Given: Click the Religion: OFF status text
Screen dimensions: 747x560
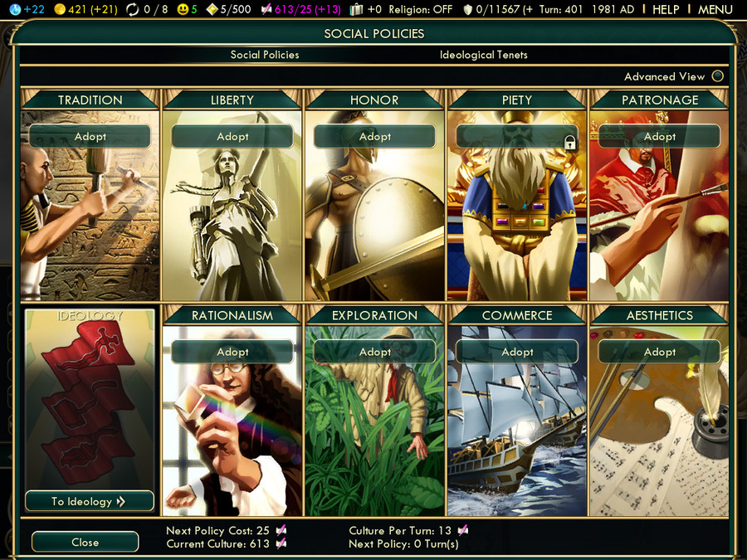Looking at the screenshot, I should [x=421, y=9].
